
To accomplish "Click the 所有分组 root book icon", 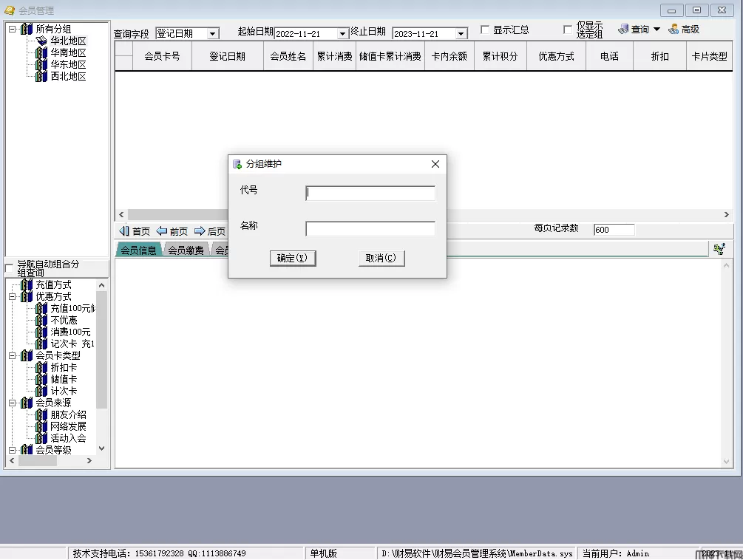I will pos(27,30).
